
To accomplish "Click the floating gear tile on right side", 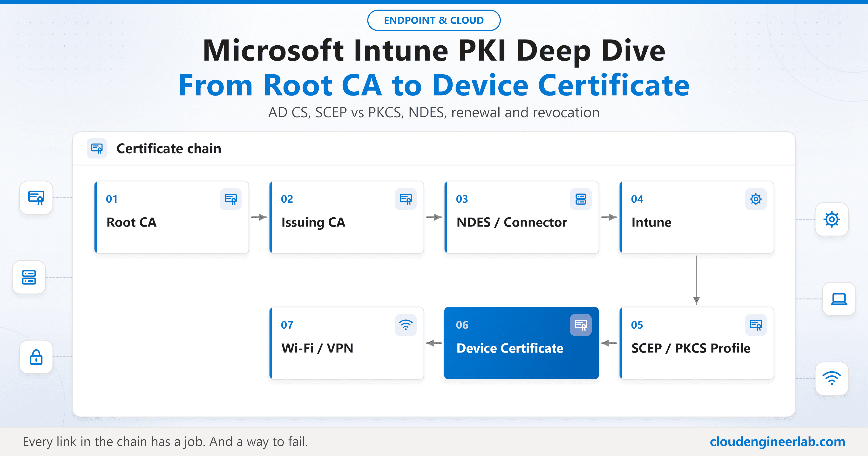I will (x=832, y=219).
